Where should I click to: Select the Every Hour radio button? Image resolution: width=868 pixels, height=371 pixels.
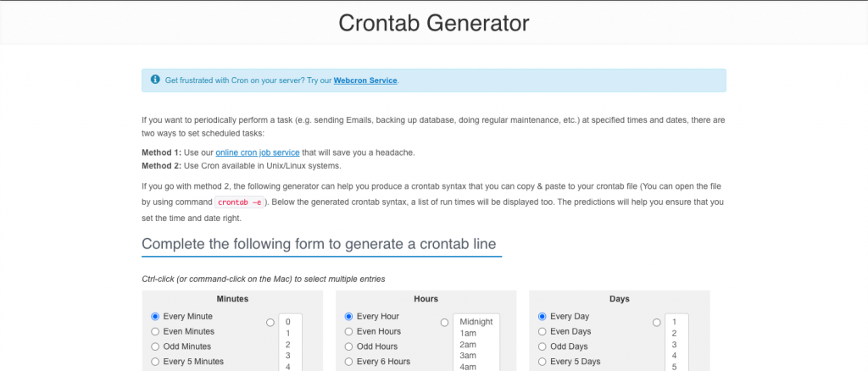pos(348,317)
